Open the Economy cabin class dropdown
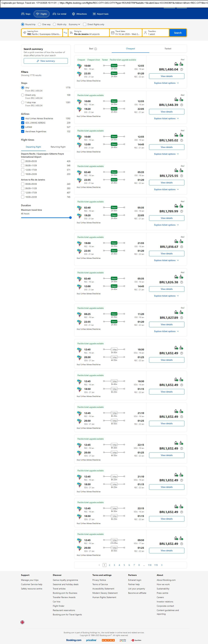208x644 pixels. pos(74,25)
